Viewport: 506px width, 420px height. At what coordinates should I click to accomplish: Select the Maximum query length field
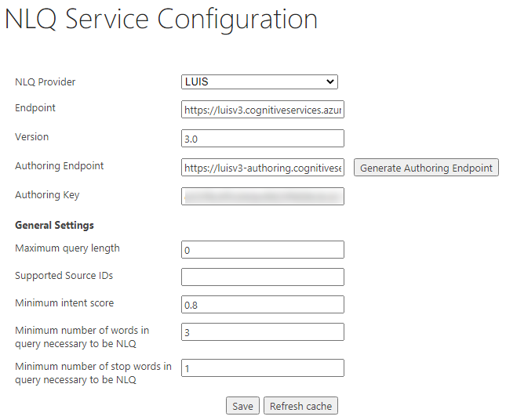tap(262, 250)
